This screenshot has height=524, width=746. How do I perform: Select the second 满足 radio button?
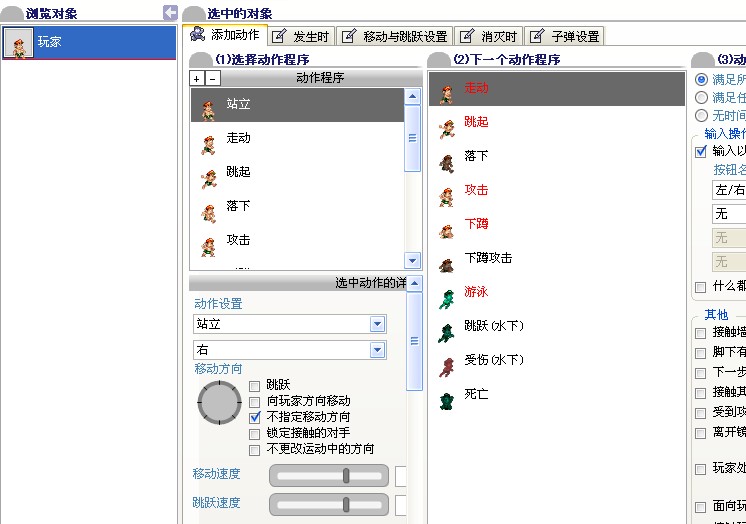[x=701, y=98]
